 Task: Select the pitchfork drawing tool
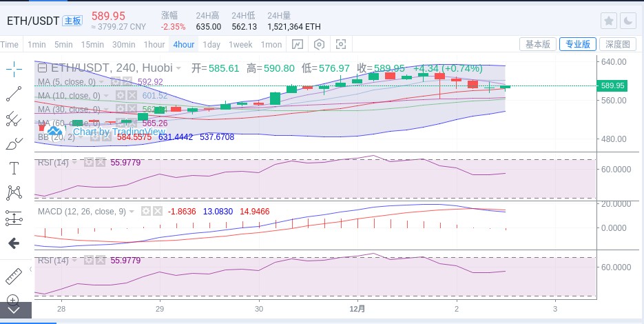tap(14, 119)
